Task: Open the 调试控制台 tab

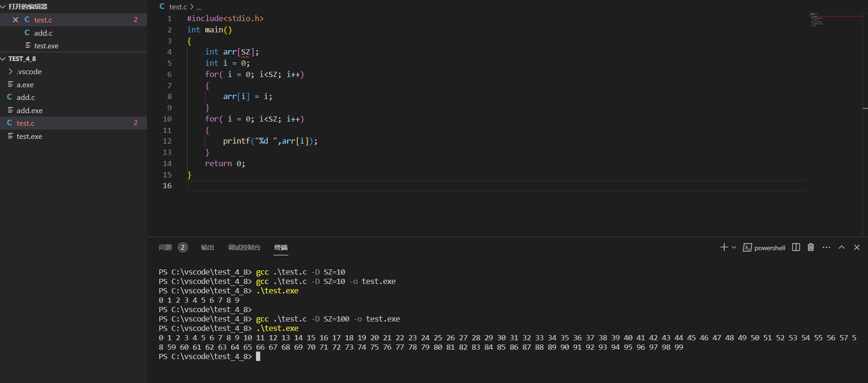Action: click(244, 247)
